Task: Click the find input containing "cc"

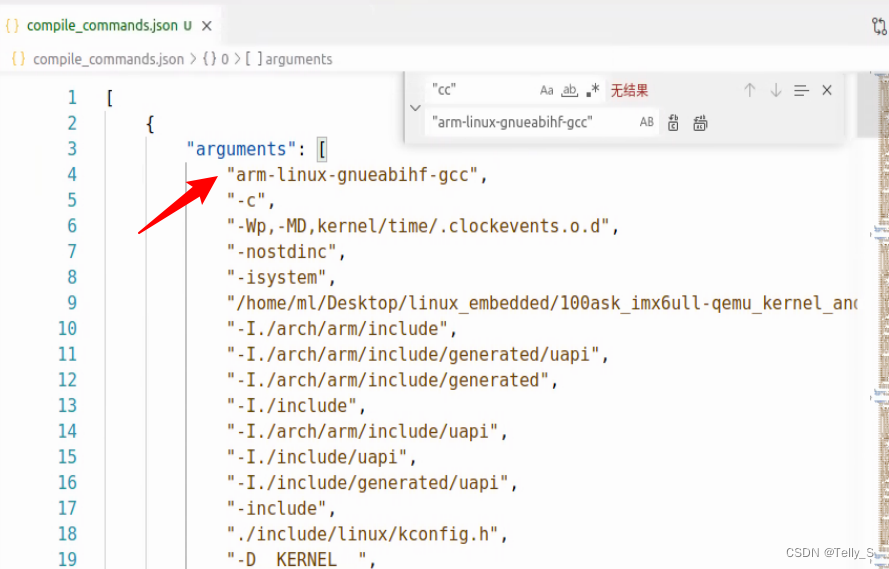Action: click(482, 90)
